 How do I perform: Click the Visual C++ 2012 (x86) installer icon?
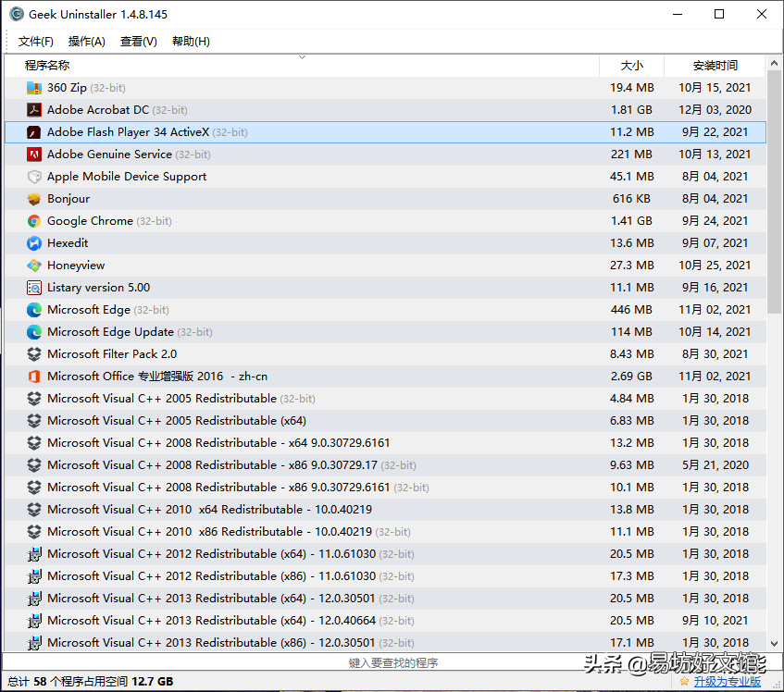(34, 576)
